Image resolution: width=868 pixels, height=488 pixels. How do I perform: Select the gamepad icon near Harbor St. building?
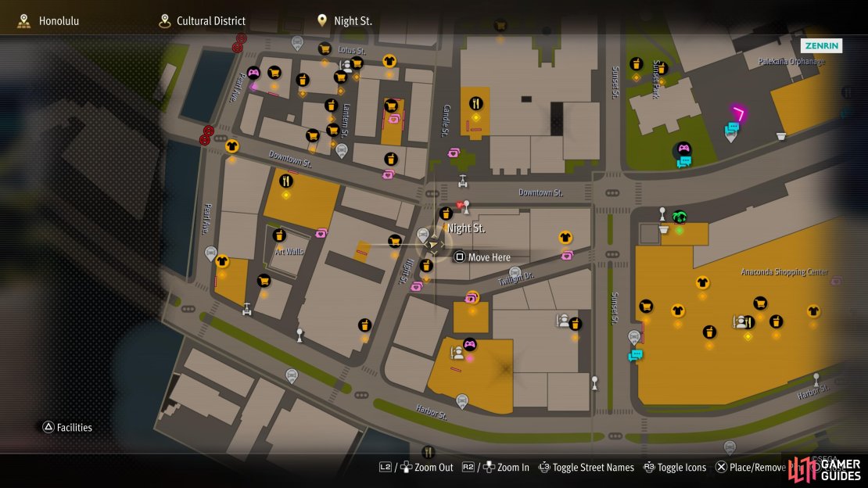click(469, 345)
